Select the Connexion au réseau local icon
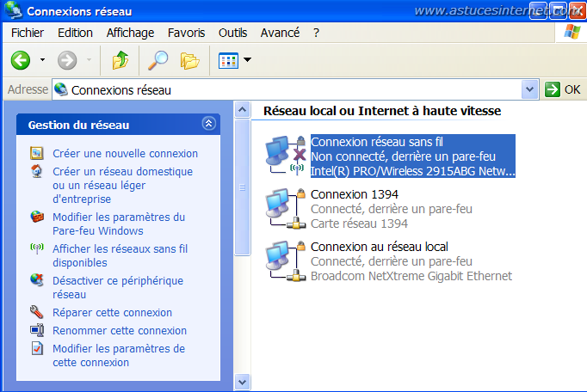587x392 pixels. coord(285,261)
